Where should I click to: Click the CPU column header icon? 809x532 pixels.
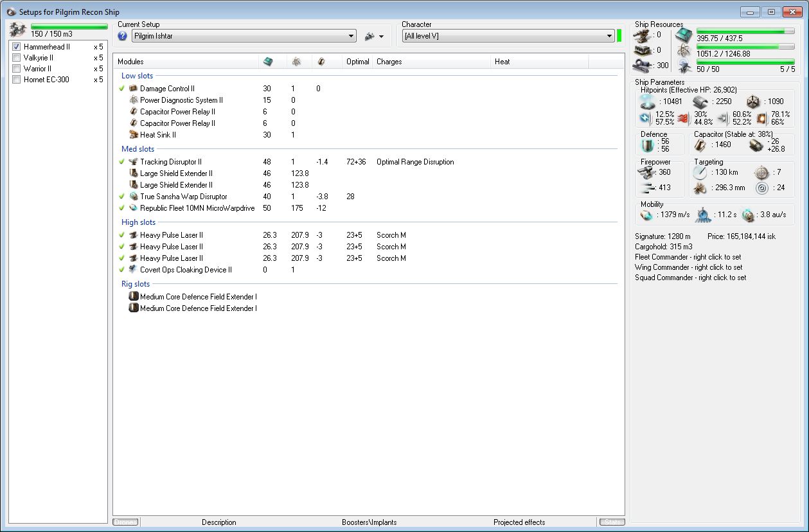(x=268, y=62)
